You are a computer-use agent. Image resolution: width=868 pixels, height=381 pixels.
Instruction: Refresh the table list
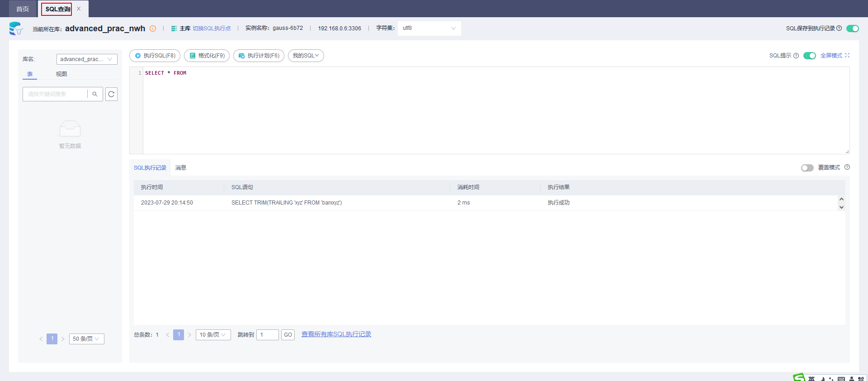click(x=111, y=94)
